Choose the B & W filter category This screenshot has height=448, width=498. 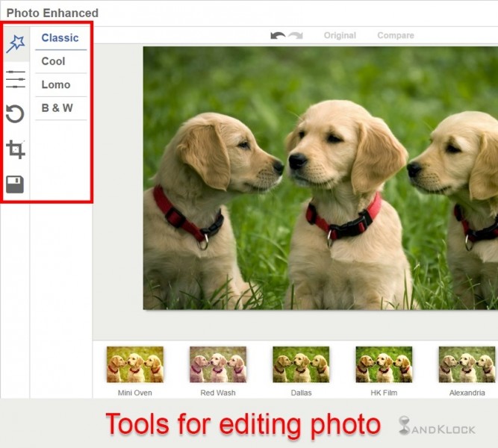[x=57, y=108]
